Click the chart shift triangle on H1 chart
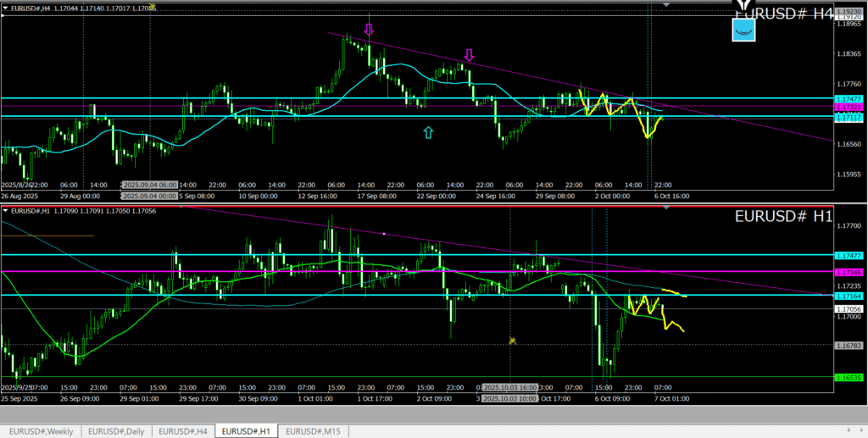Viewport: 868px width, 438px height. [666, 208]
